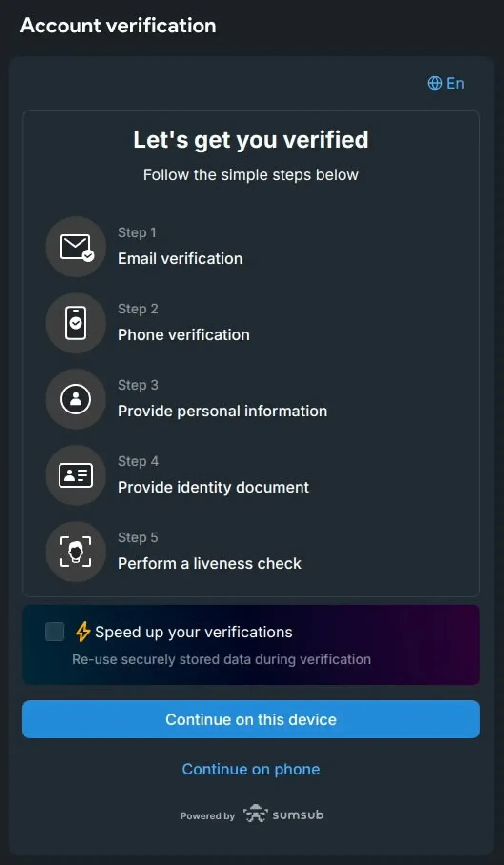This screenshot has width=504, height=865.
Task: Click the 'Email verification' step text
Action: tap(180, 259)
